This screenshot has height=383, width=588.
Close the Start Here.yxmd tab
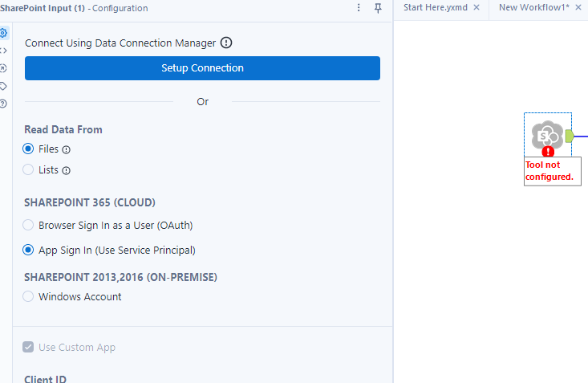click(x=476, y=7)
